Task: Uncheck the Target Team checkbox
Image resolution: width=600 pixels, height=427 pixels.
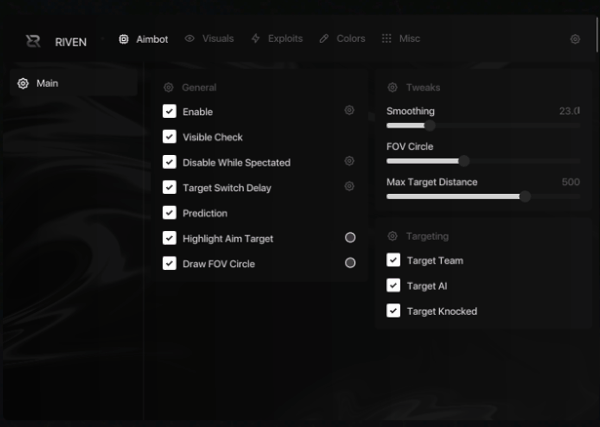Action: pos(393,260)
